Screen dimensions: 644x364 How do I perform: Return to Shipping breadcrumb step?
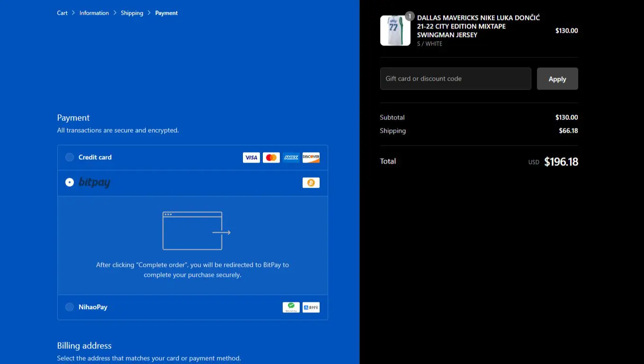[132, 13]
